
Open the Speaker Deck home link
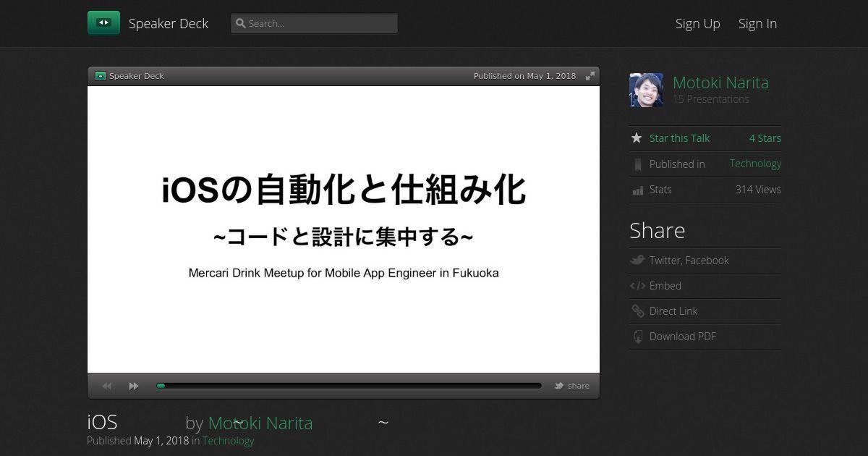(168, 23)
